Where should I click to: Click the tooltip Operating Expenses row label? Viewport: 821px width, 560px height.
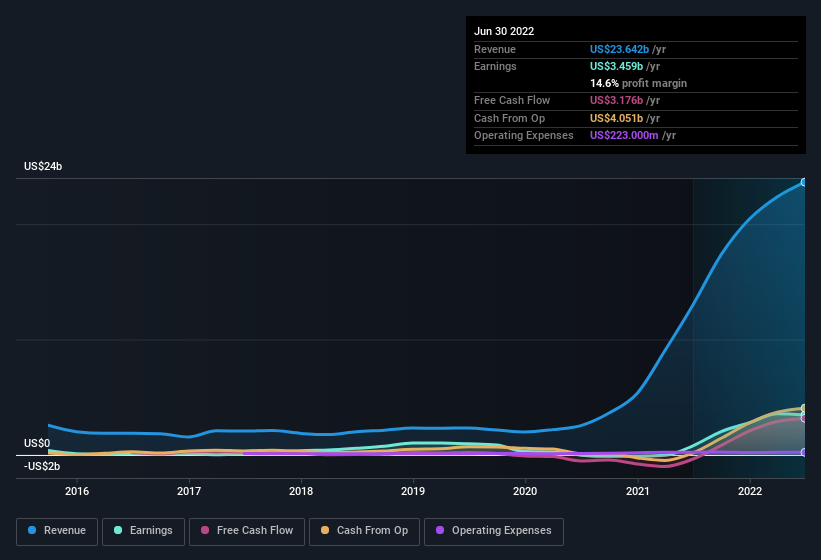(524, 136)
